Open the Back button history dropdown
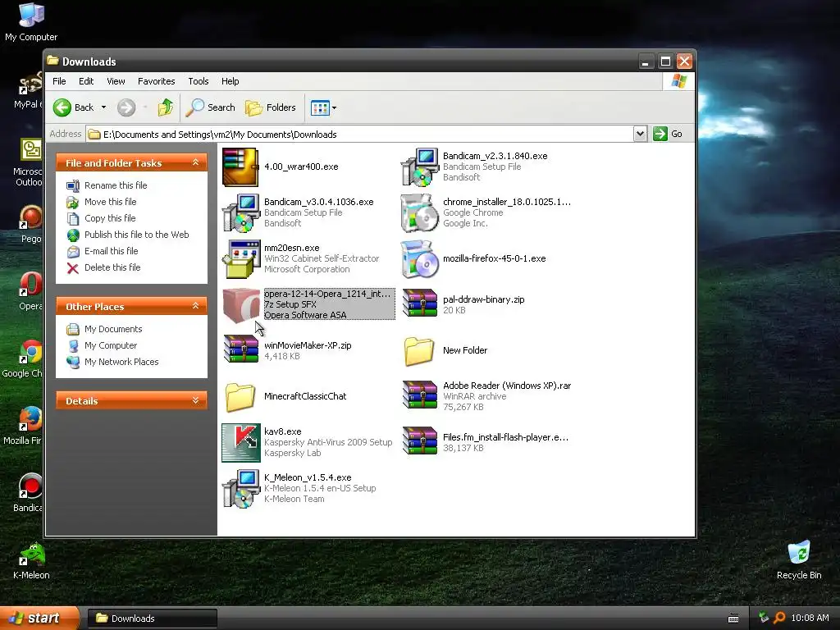840x630 pixels. [103, 107]
